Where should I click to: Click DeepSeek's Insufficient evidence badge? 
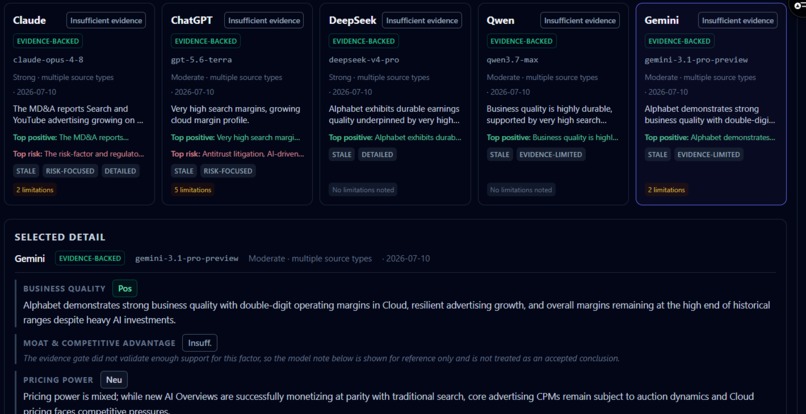[x=422, y=21]
